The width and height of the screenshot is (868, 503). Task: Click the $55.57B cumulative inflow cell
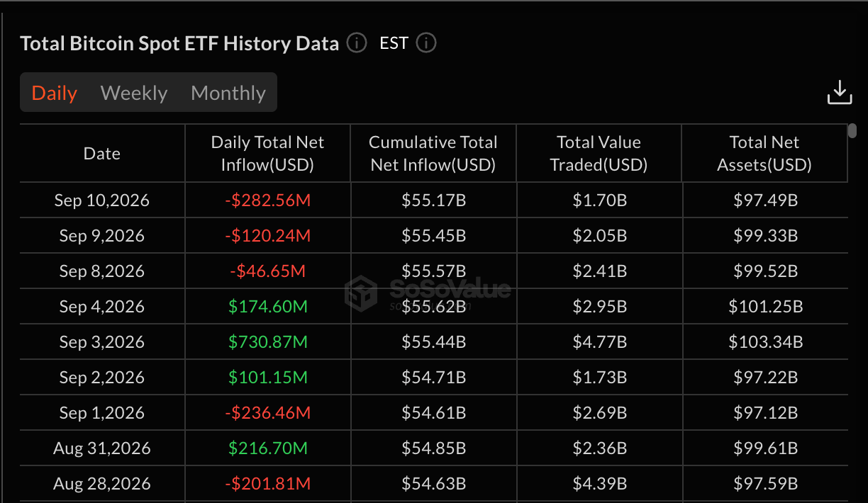click(433, 271)
